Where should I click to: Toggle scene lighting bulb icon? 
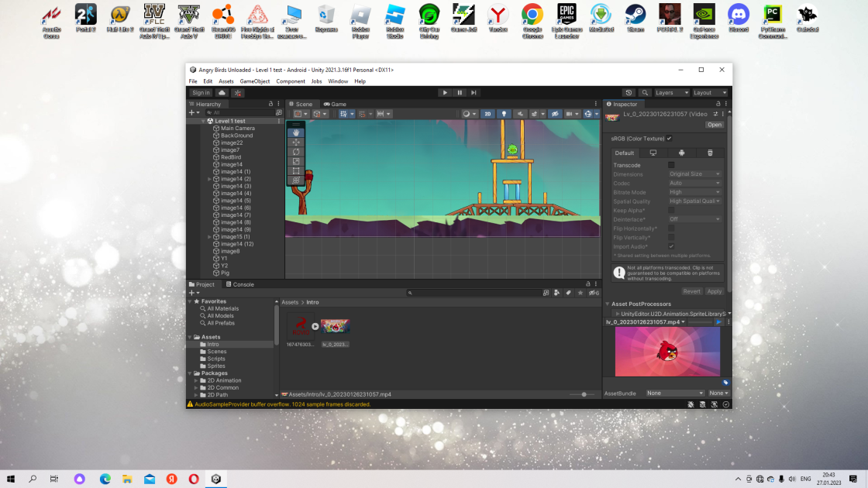504,114
